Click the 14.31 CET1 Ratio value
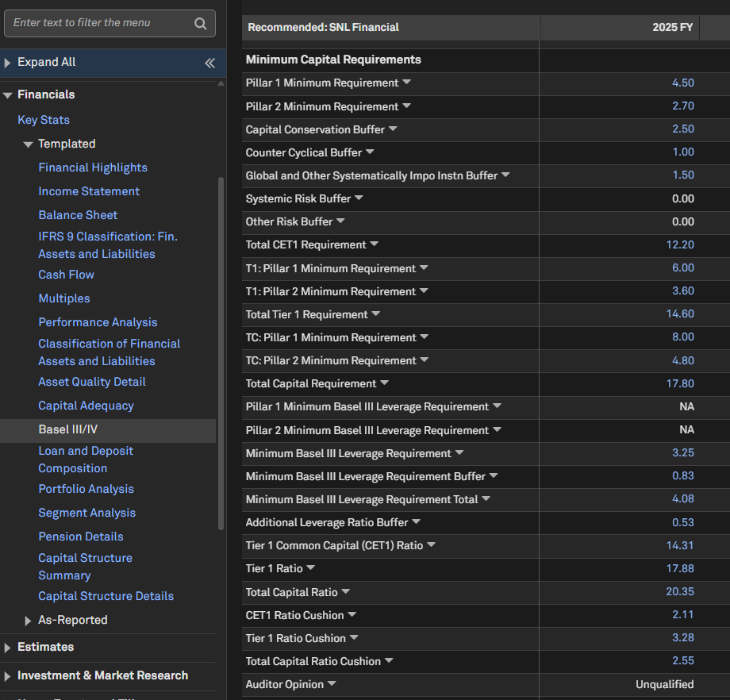Image resolution: width=730 pixels, height=700 pixels. tap(680, 545)
